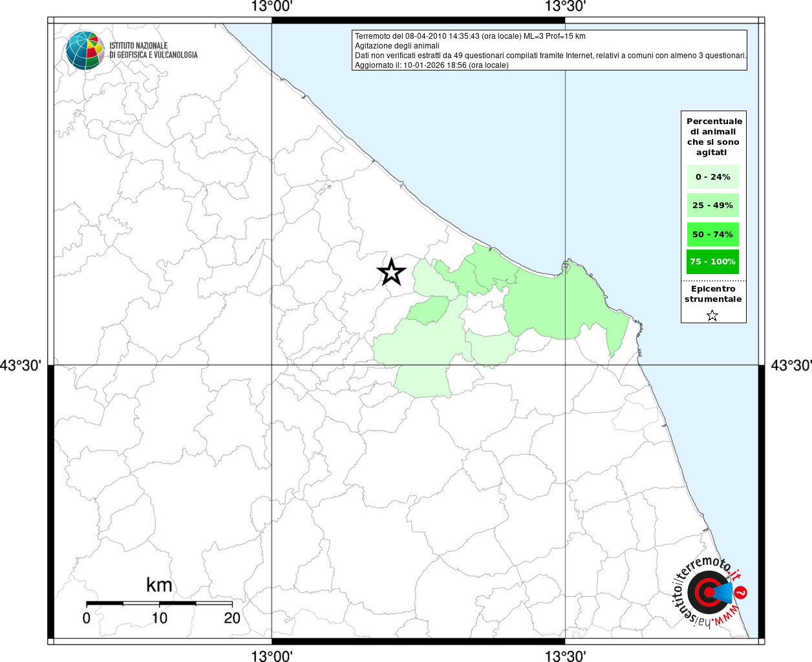Select the 25 - 49% legend swatch
Screen dimensions: 812x662
tap(713, 206)
